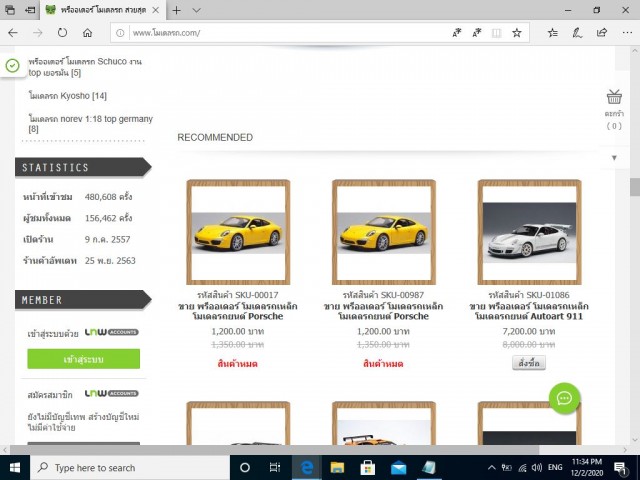Show the tab previews dropdown
This screenshot has height=480, width=640.
(197, 10)
